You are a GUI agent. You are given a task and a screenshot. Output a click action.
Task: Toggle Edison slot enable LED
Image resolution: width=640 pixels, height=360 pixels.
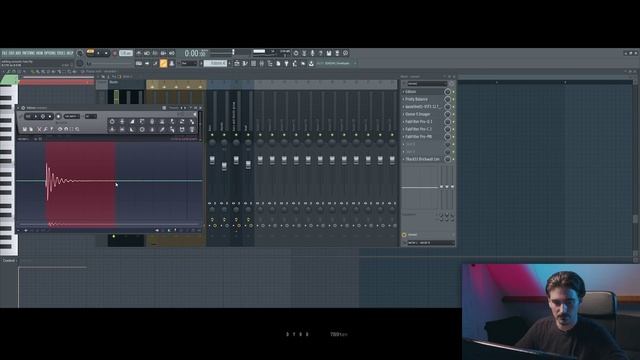(x=453, y=92)
